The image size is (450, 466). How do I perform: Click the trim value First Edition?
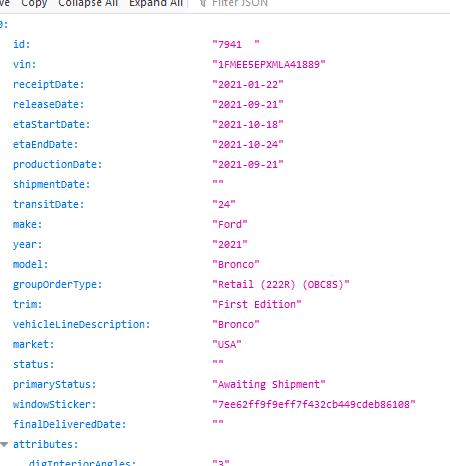257,304
